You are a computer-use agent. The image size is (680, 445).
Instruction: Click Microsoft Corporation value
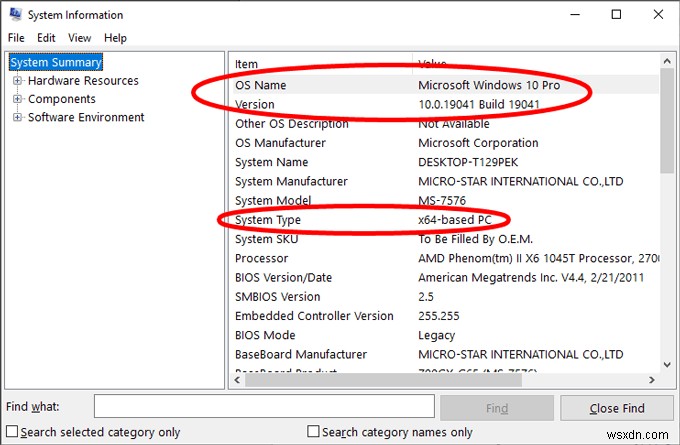coord(478,143)
